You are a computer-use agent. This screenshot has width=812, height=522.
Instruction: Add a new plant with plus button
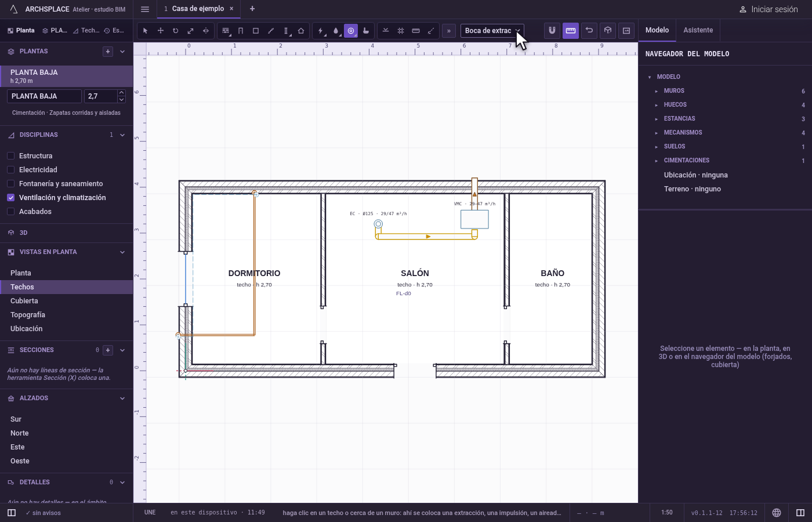point(108,52)
